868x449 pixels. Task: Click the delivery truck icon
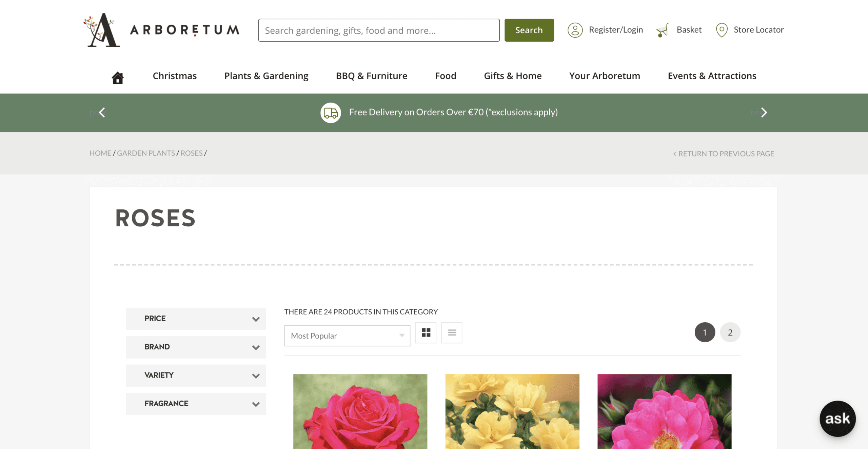[x=331, y=113]
